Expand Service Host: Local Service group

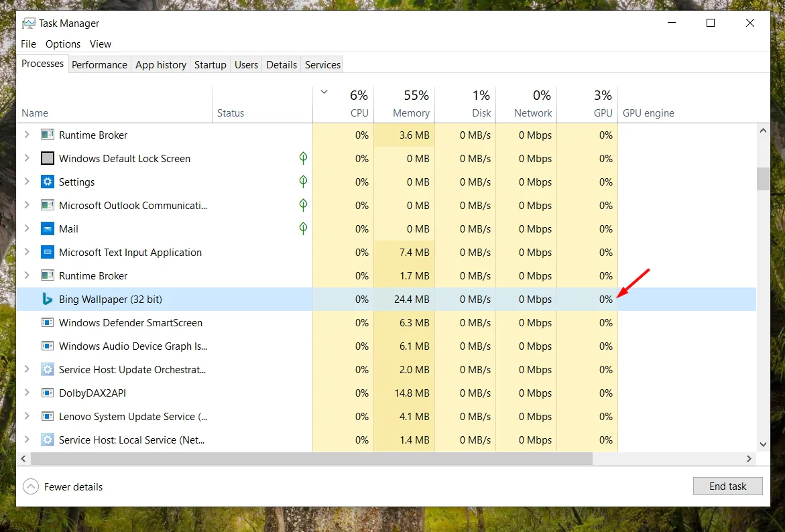pos(27,440)
